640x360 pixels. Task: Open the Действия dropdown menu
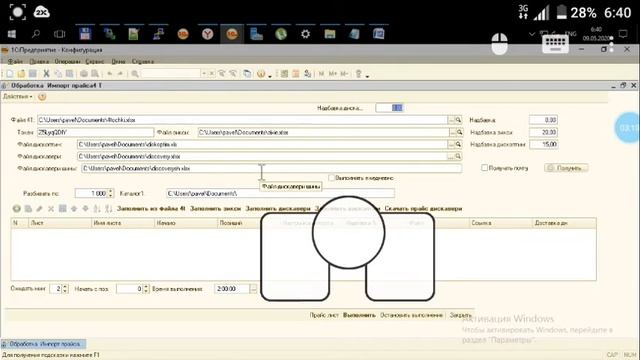tap(18, 97)
